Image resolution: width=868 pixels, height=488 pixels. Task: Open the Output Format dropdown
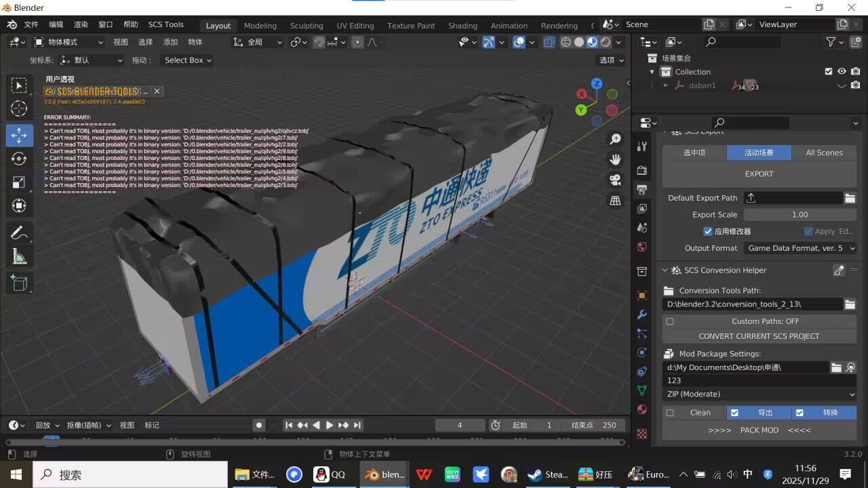[800, 248]
